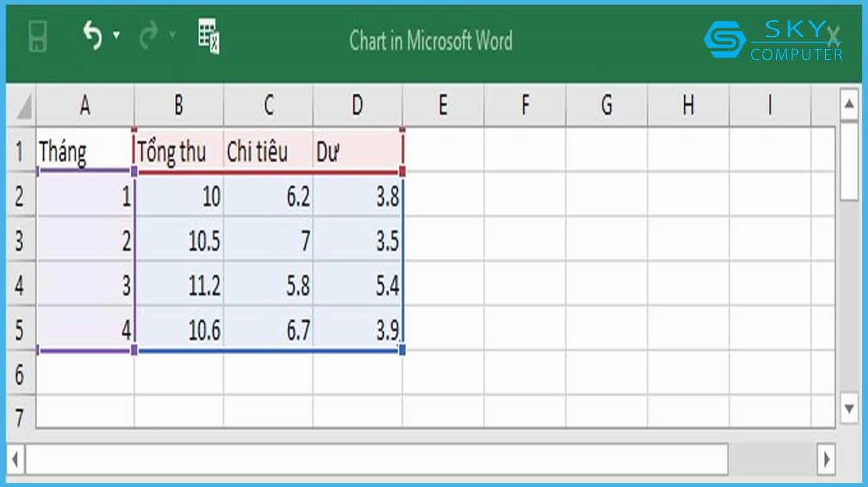Select column D header

(358, 105)
